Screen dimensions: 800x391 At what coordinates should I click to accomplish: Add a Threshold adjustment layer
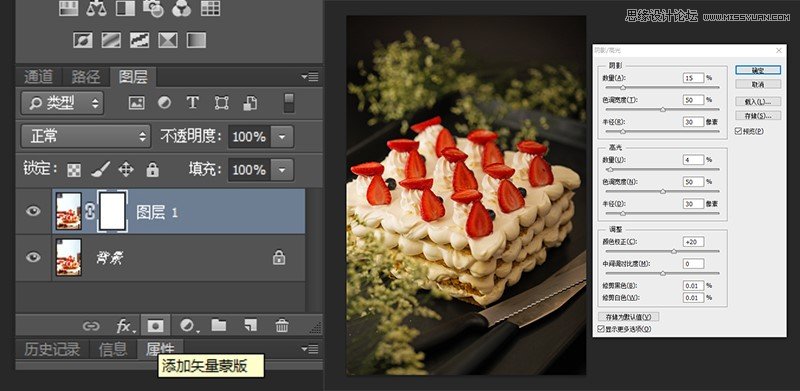pos(139,40)
